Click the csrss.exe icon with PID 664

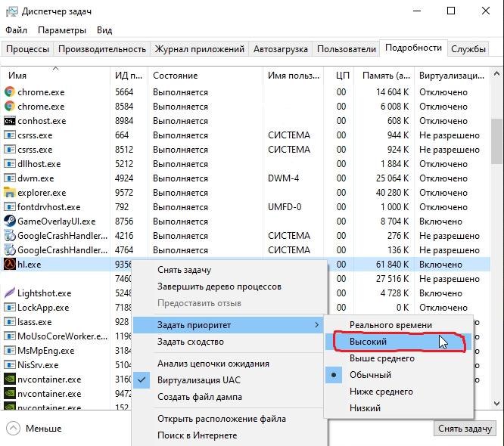click(10, 135)
